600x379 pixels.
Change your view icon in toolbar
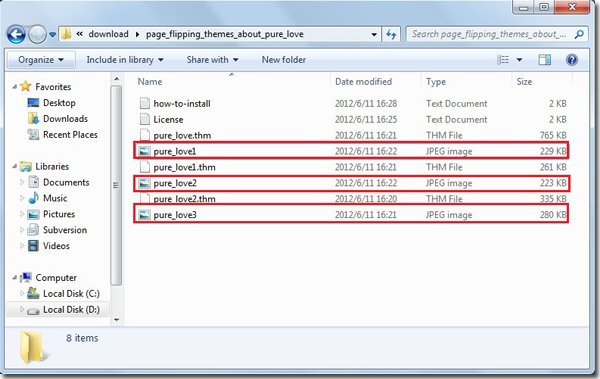click(x=503, y=60)
